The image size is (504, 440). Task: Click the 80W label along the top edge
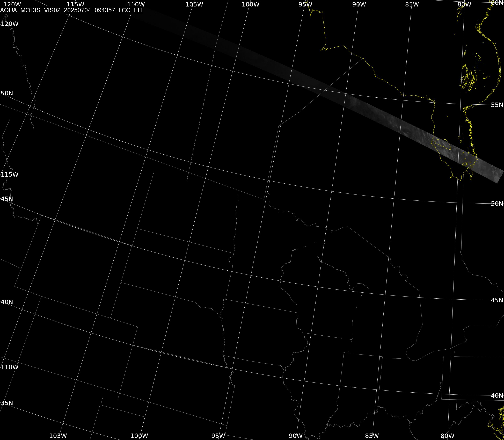[x=464, y=4]
